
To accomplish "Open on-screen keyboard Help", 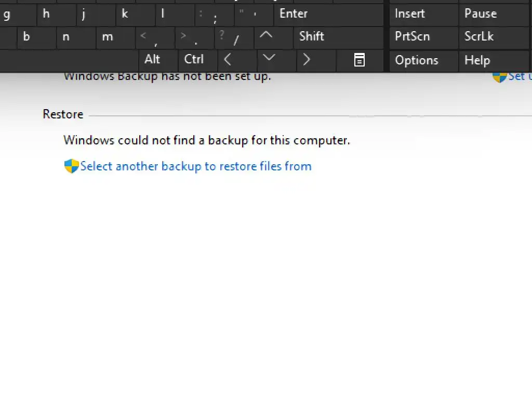I will pos(494,61).
